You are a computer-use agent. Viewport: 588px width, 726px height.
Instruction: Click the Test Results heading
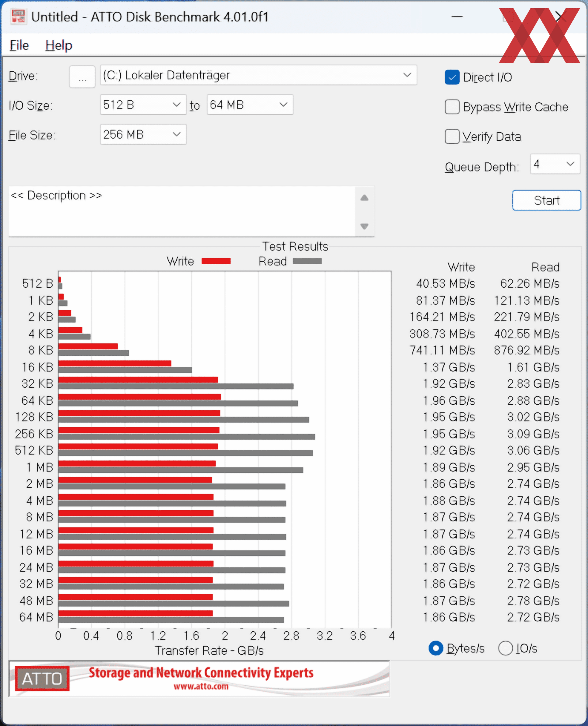click(295, 246)
